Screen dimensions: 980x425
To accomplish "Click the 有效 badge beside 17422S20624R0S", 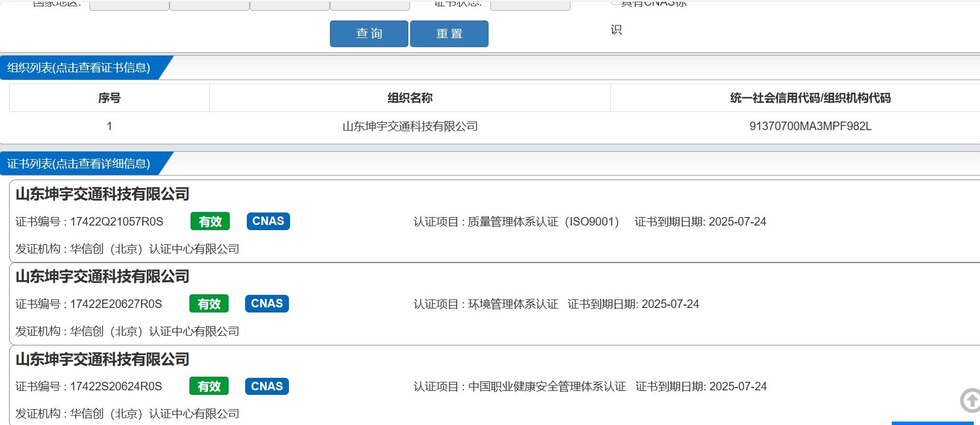I will tap(209, 386).
